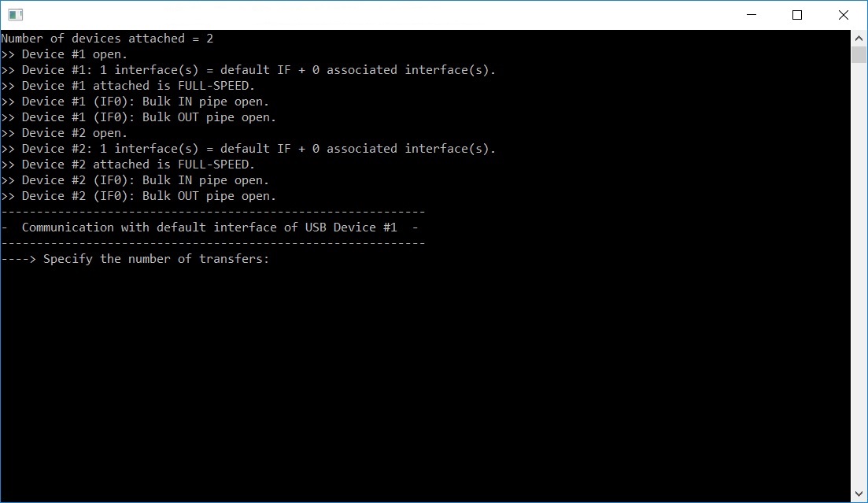Image resolution: width=868 pixels, height=503 pixels.
Task: Click the vertical scrollbar thumb
Action: (x=859, y=55)
